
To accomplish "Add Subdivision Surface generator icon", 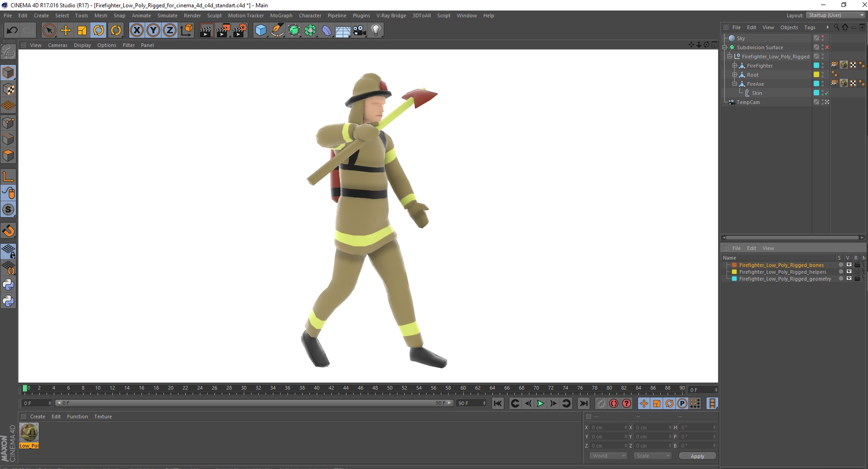I will click(294, 31).
